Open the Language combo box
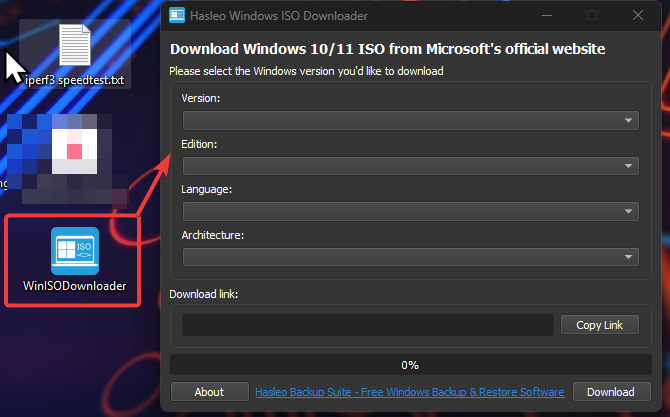 click(x=410, y=211)
